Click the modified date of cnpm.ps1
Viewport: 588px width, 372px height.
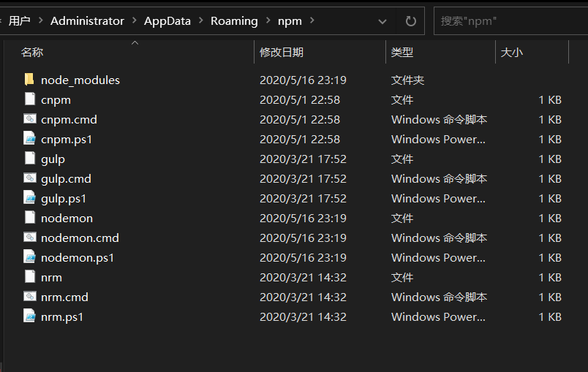(300, 140)
